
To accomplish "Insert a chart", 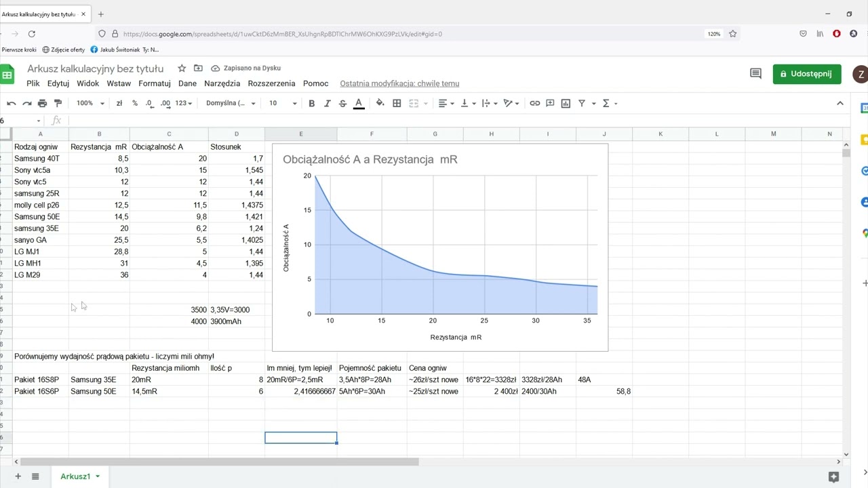I will [566, 103].
